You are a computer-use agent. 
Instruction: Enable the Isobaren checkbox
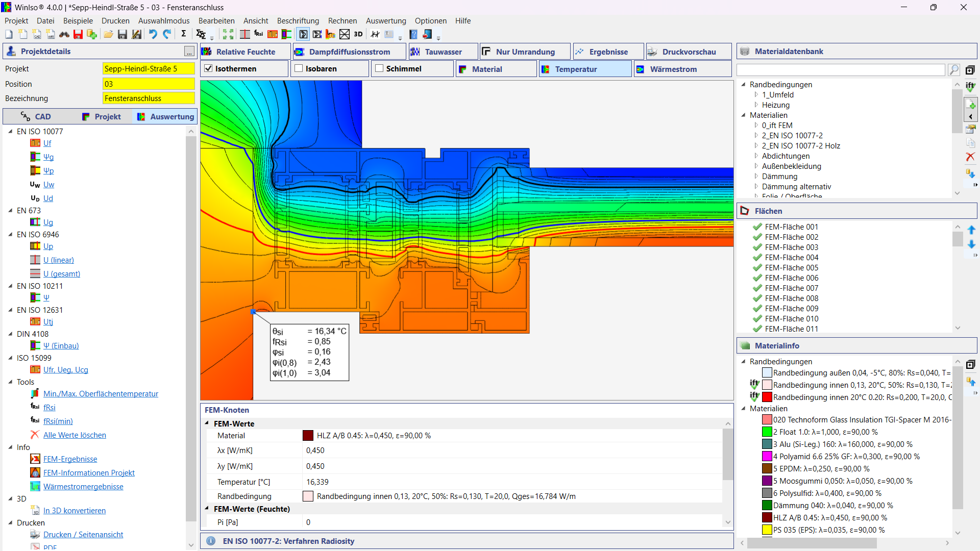pos(299,68)
